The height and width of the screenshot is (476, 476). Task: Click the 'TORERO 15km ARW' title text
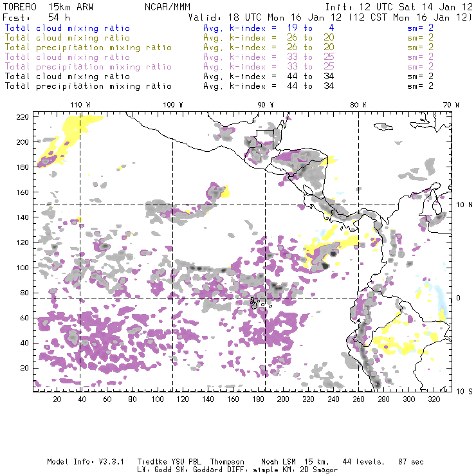point(48,6)
